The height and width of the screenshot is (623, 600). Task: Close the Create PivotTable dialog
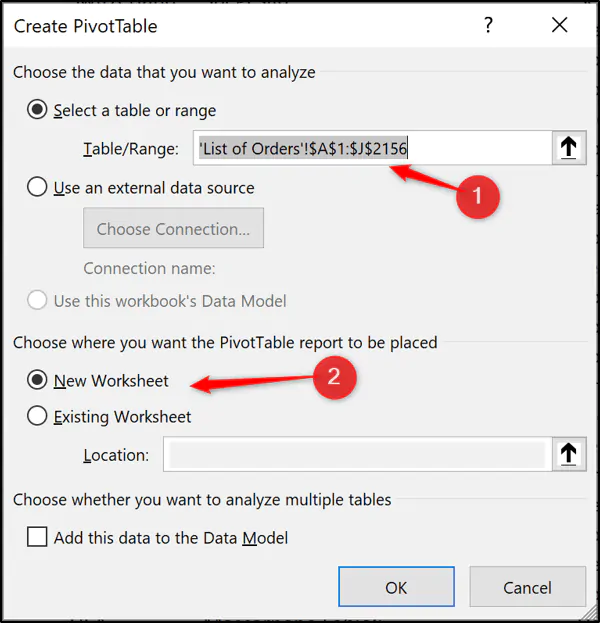[x=559, y=25]
